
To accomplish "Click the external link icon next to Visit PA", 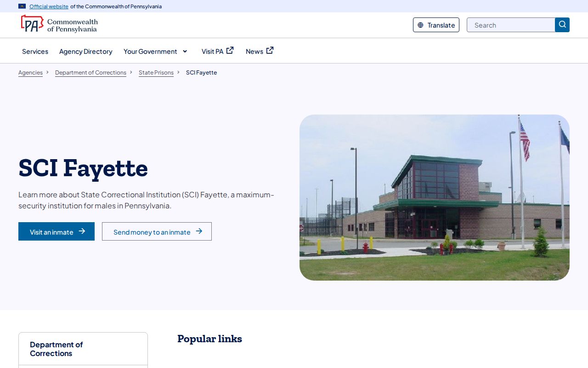I will tap(230, 51).
